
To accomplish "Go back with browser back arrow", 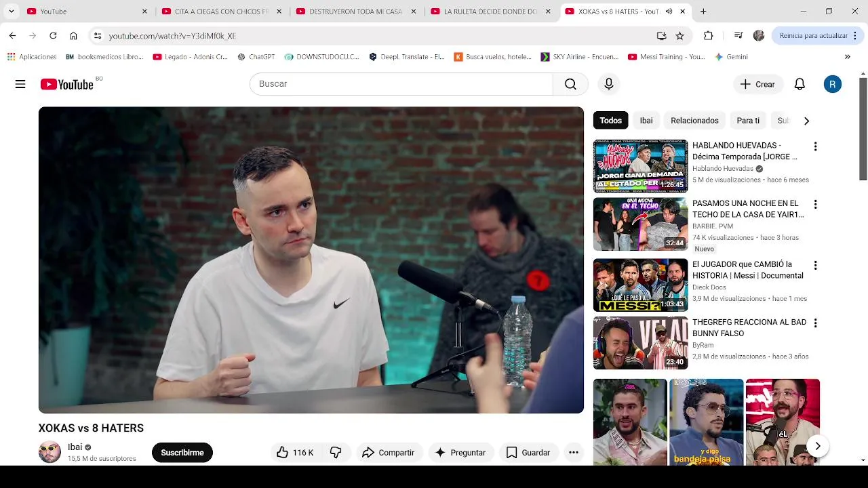I will point(12,35).
